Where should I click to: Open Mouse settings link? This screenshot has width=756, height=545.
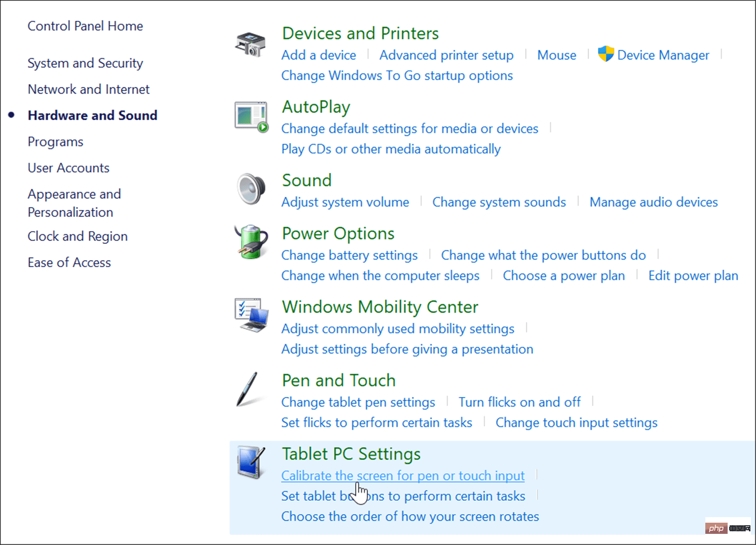[557, 55]
